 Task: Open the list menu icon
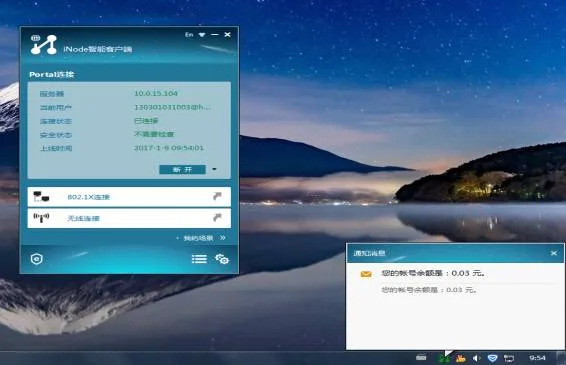click(199, 259)
